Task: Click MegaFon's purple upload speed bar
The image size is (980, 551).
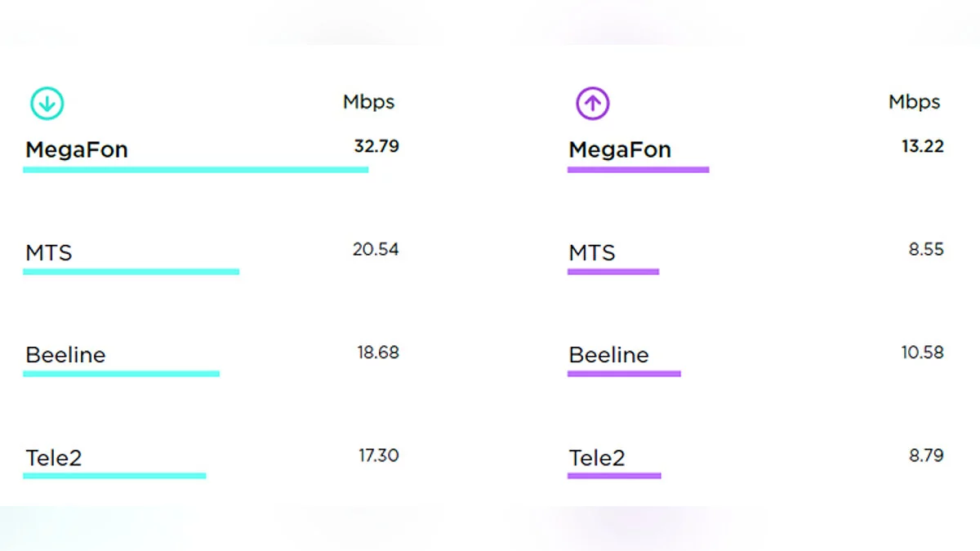Action: point(638,170)
